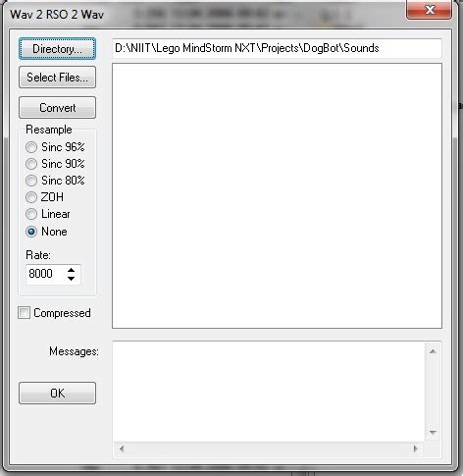The height and width of the screenshot is (476, 463).
Task: Decrease Rate with down arrow
Action: pos(71,279)
